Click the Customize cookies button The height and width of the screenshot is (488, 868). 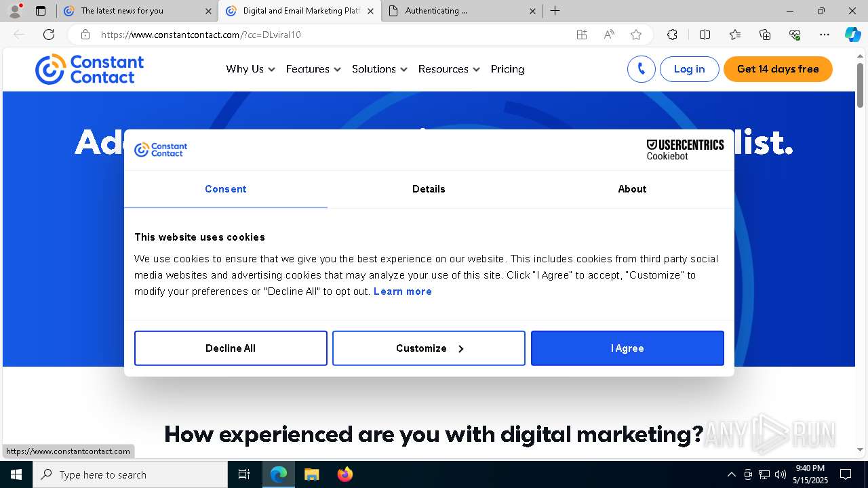[x=429, y=348]
